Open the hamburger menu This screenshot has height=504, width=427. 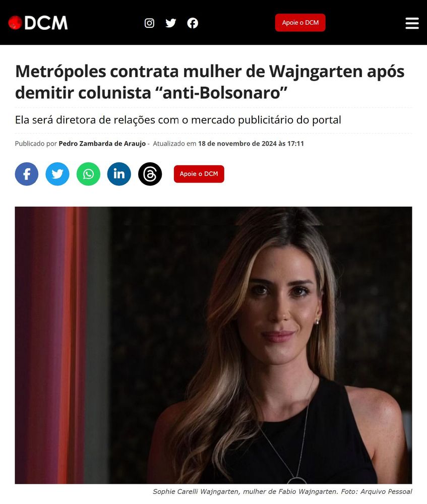coord(412,23)
